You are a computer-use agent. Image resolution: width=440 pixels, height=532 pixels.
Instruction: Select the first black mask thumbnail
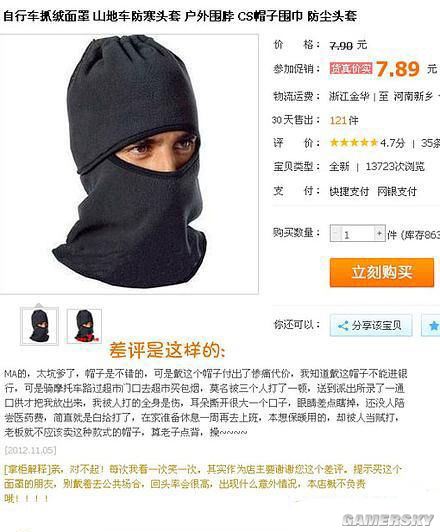pos(39,326)
